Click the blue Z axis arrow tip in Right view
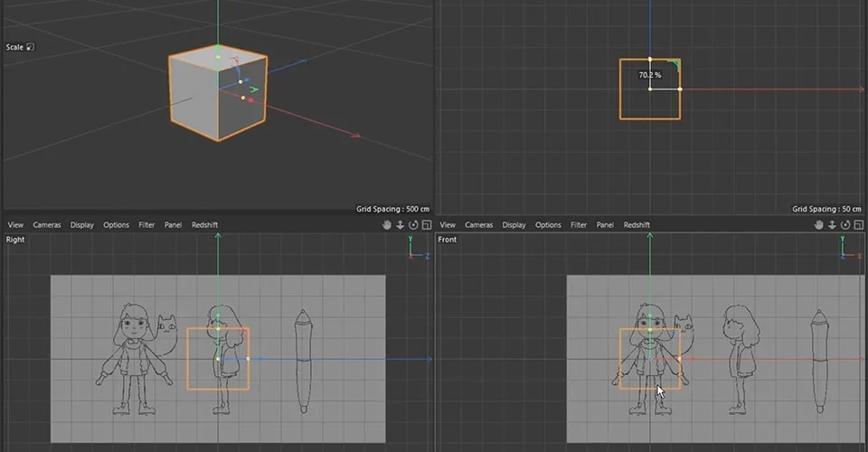 tap(429, 359)
